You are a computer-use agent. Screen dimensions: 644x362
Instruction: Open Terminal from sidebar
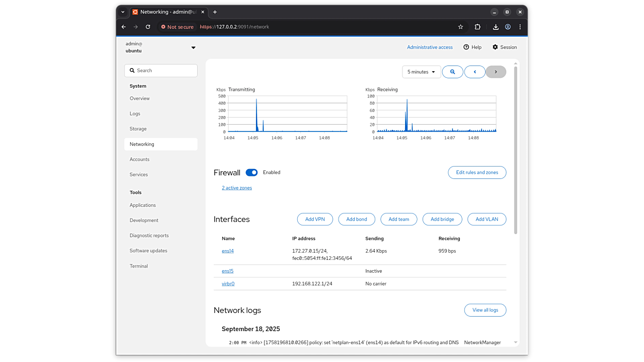[138, 266]
